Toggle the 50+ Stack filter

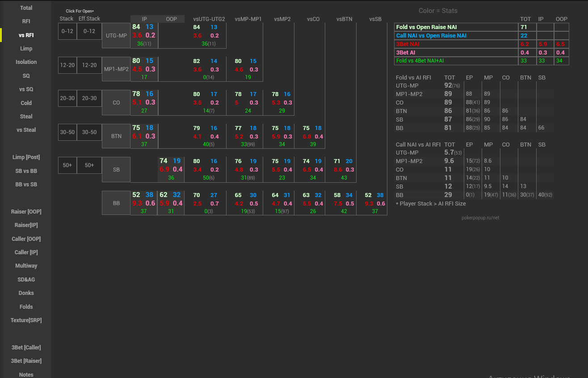[67, 165]
